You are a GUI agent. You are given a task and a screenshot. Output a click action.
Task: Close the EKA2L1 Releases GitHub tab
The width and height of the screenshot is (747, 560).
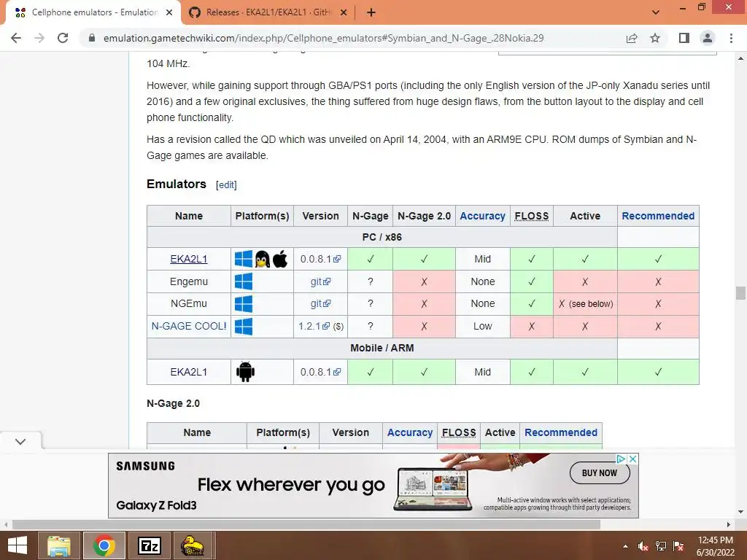(x=344, y=13)
